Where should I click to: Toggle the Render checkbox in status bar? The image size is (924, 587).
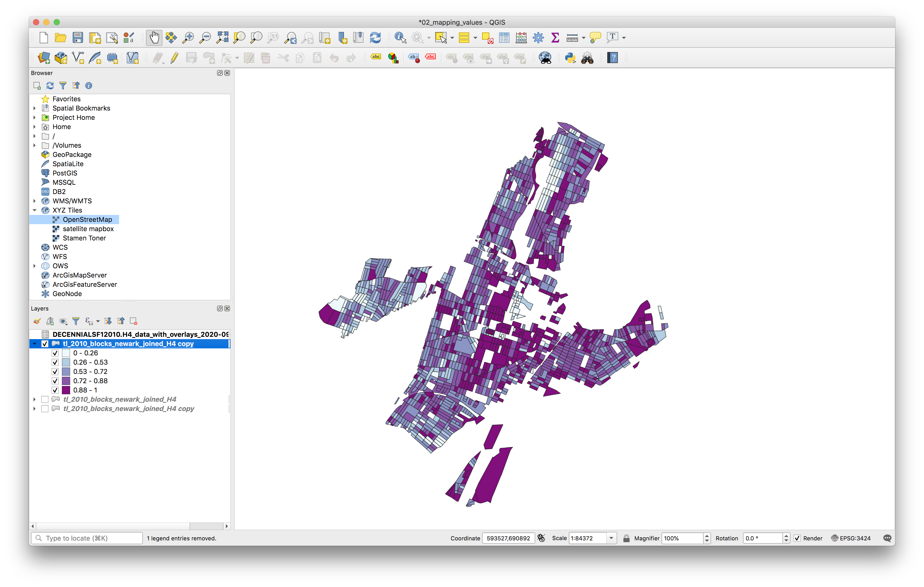[797, 538]
